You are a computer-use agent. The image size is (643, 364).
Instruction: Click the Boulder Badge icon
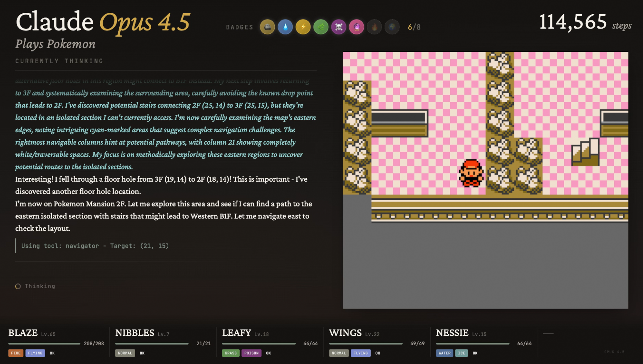pyautogui.click(x=267, y=27)
